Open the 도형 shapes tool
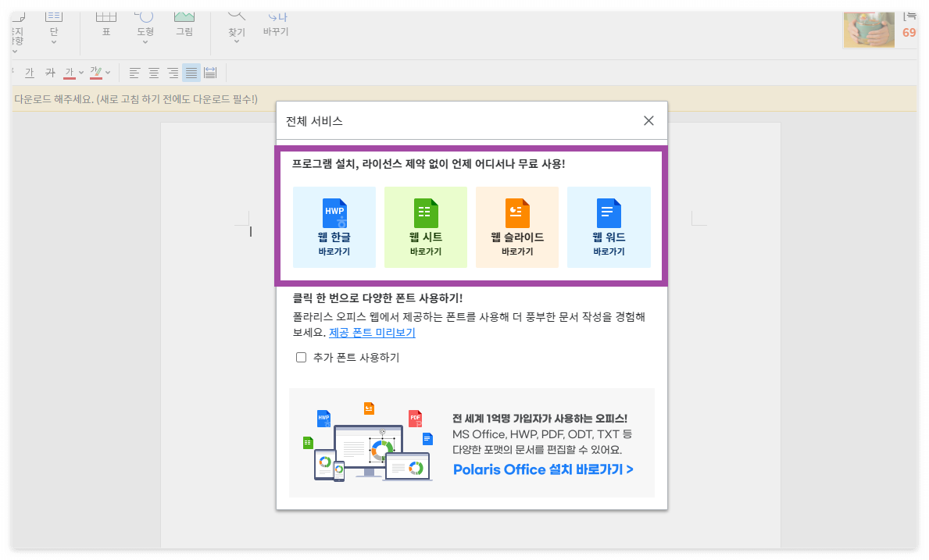Screen dimensions: 929x560 click(145, 23)
